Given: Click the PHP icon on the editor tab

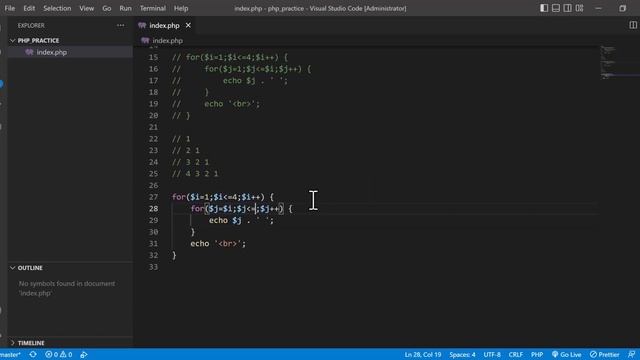Looking at the screenshot, I should 142,25.
